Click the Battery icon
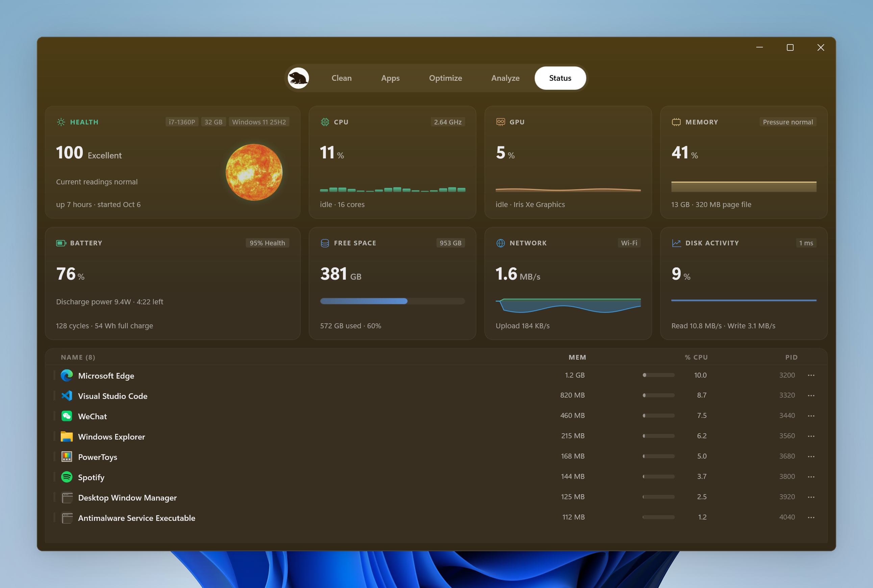The width and height of the screenshot is (873, 588). coord(61,243)
